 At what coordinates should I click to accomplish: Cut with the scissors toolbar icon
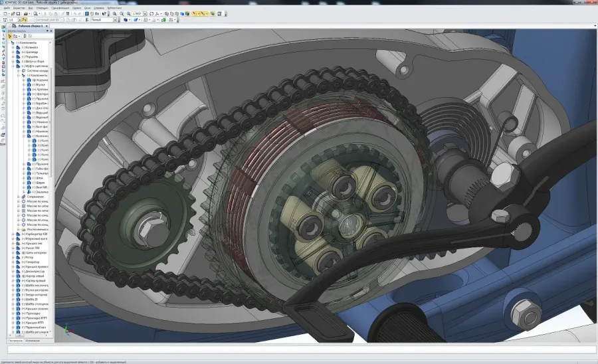click(x=45, y=14)
